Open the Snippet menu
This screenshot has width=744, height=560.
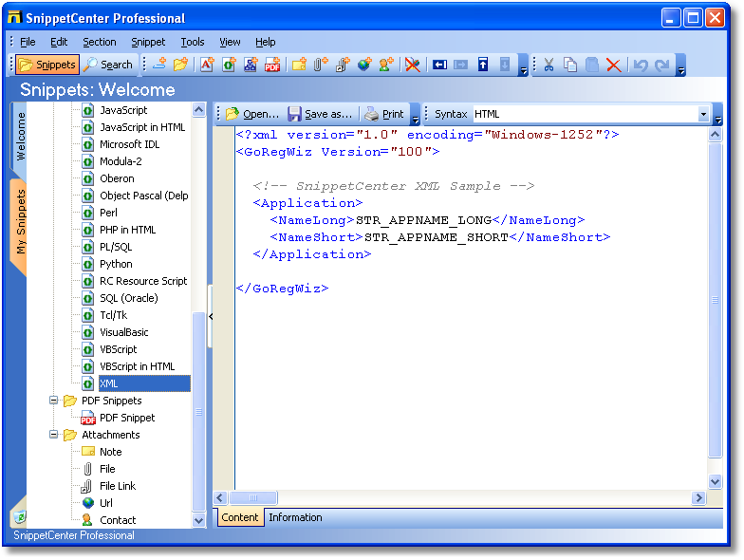coord(148,42)
